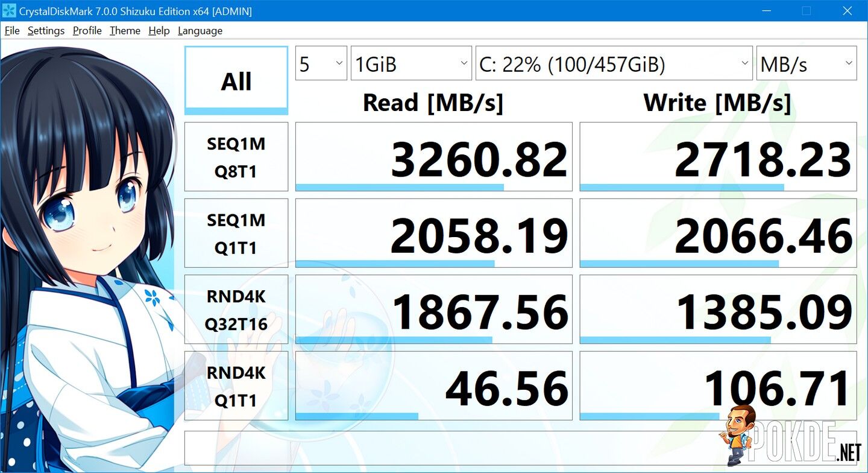Image resolution: width=868 pixels, height=473 pixels.
Task: Select the 1385.09 write result
Action: point(718,310)
